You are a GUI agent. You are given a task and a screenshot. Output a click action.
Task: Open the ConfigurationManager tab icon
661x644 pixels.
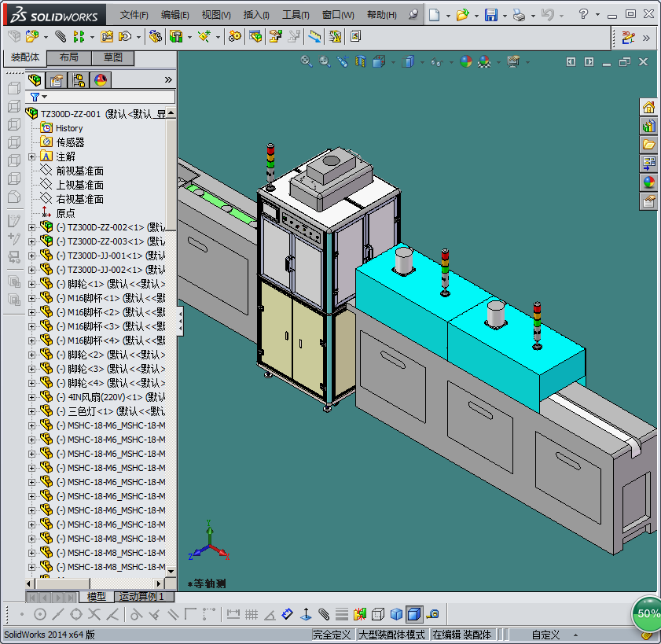click(x=79, y=80)
